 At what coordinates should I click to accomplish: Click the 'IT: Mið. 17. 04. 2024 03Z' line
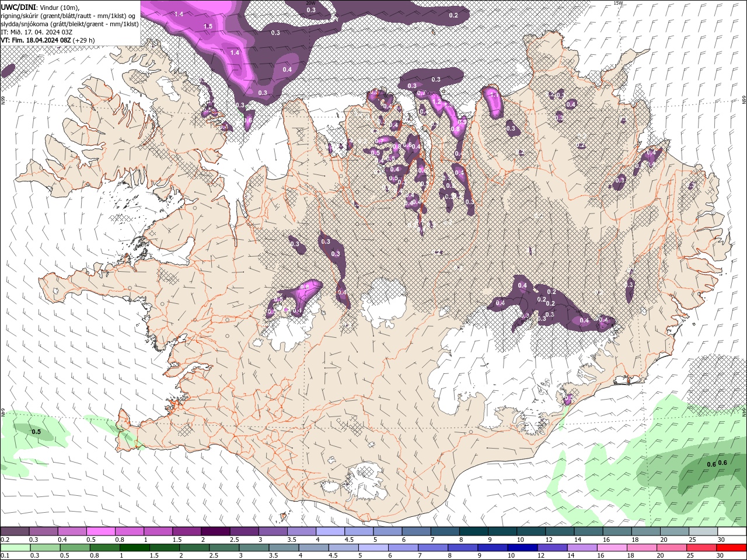tap(37, 32)
